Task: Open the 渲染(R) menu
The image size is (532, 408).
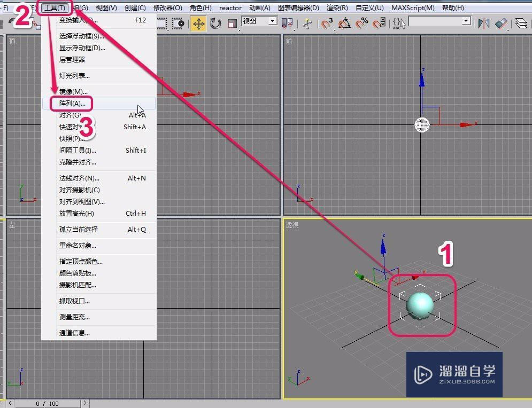Action: coord(337,7)
